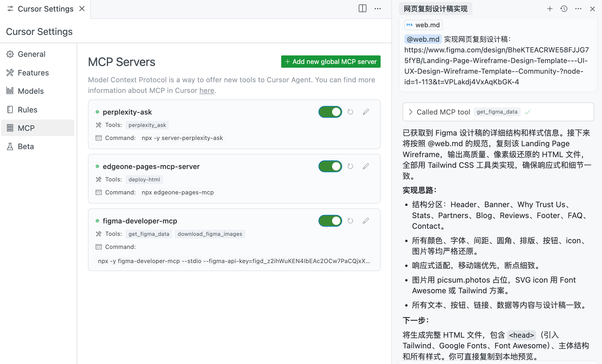Open the MCP info 'here' link

207,91
